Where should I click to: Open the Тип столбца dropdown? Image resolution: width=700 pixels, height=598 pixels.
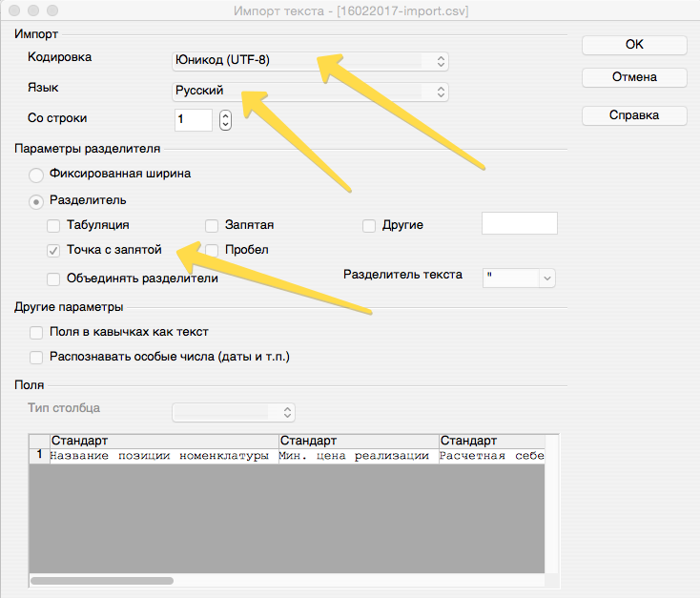point(234,412)
